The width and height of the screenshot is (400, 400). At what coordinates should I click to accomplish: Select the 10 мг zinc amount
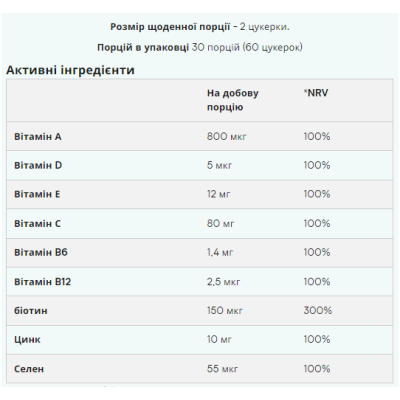(219, 340)
